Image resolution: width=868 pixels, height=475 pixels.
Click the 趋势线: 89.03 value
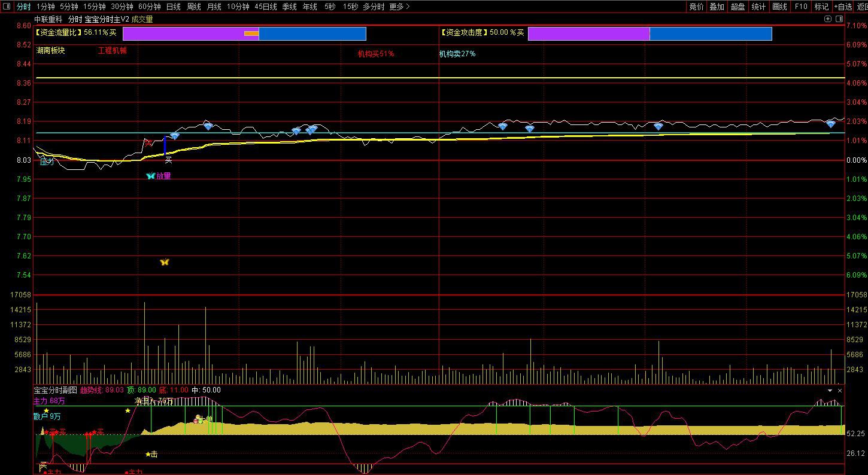click(x=102, y=390)
